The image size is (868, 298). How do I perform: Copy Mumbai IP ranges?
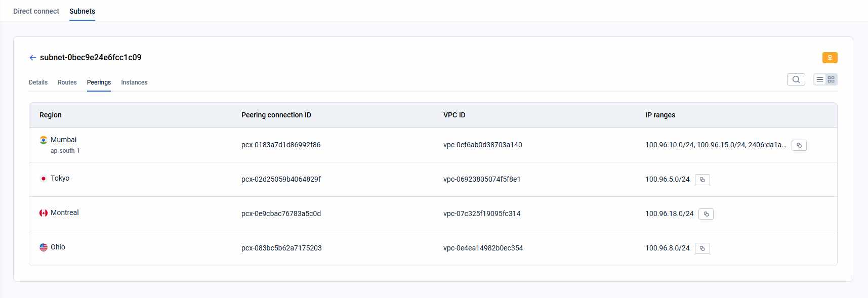point(799,145)
